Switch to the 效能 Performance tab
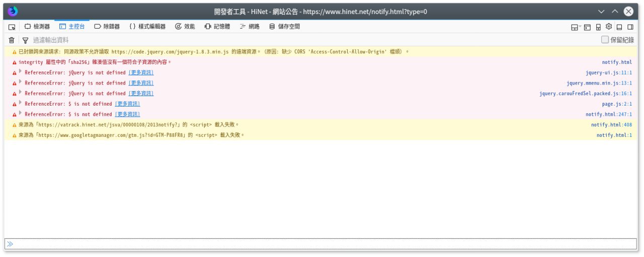Image resolution: width=644 pixels, height=257 pixels. tap(185, 27)
